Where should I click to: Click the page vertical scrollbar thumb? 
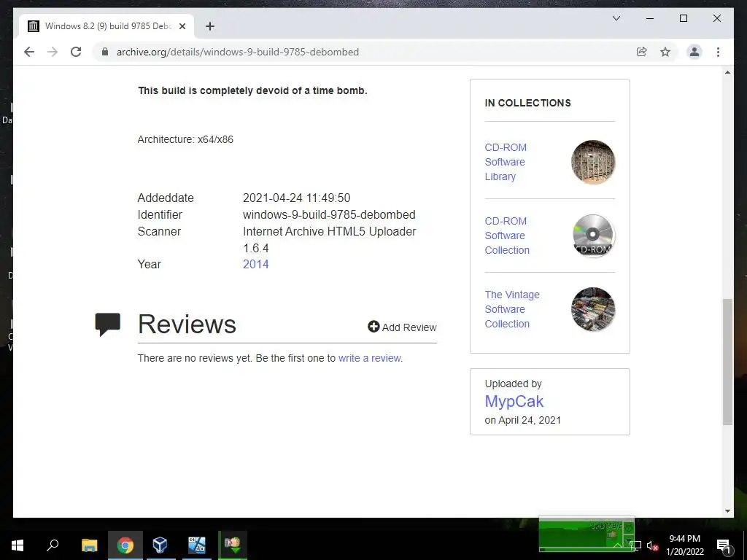click(x=727, y=362)
